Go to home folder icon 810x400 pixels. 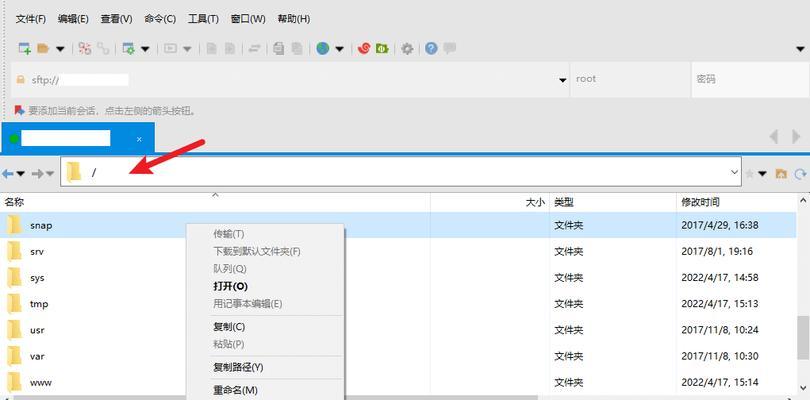point(781,174)
